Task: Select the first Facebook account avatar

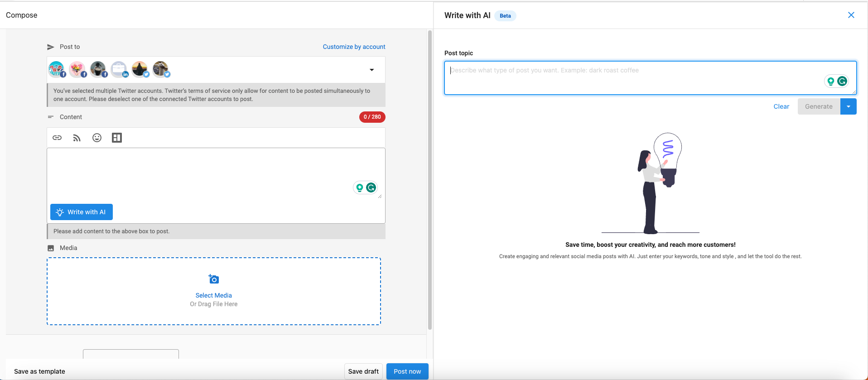Action: tap(57, 69)
